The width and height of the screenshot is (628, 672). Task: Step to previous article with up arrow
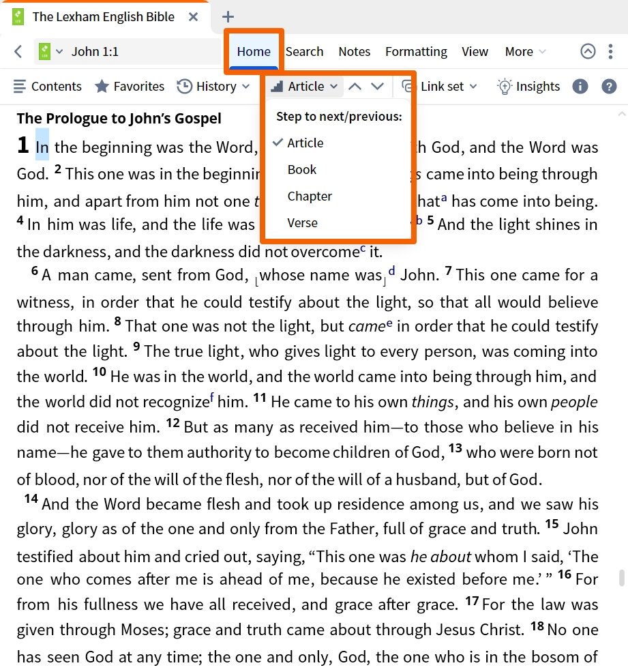(355, 87)
